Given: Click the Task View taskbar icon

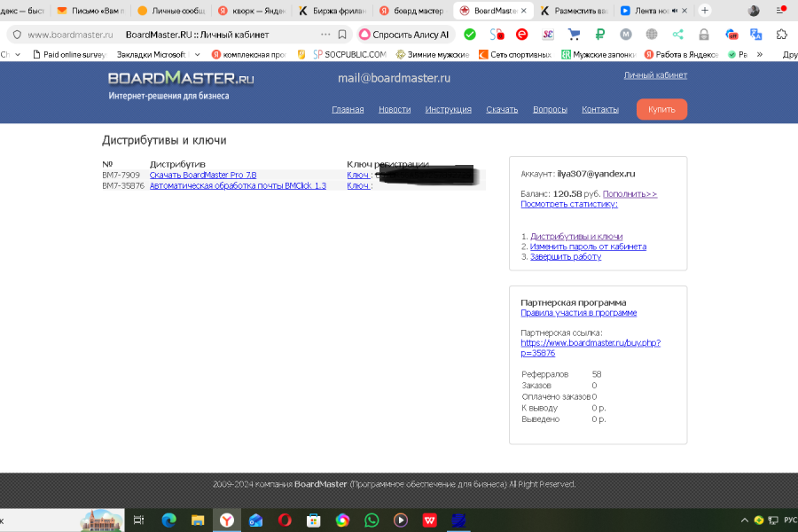Looking at the screenshot, I should point(138,520).
